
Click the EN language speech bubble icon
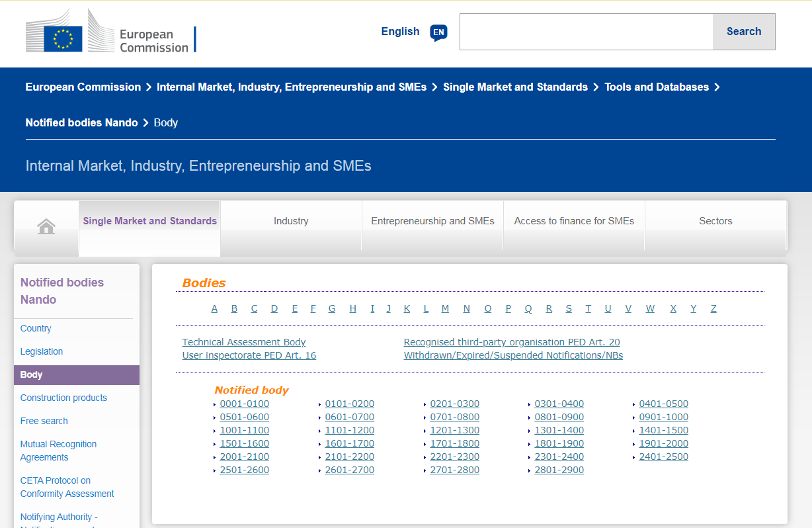tap(438, 32)
